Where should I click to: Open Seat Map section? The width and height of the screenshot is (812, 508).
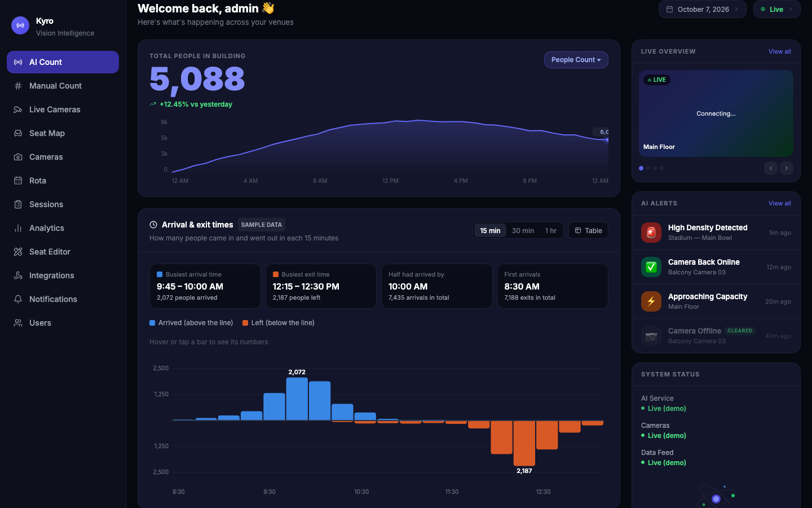(x=63, y=133)
